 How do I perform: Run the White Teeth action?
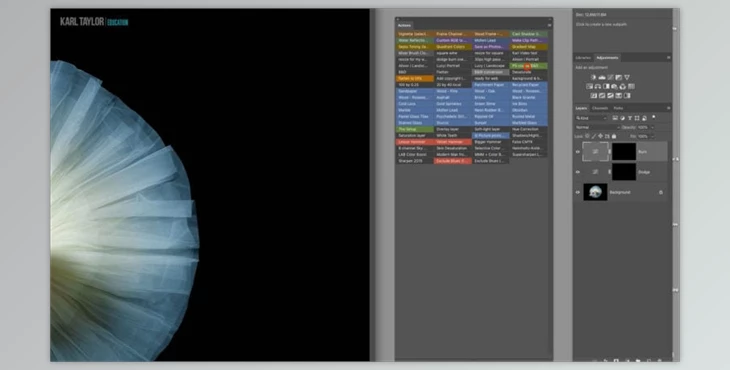[x=453, y=135]
